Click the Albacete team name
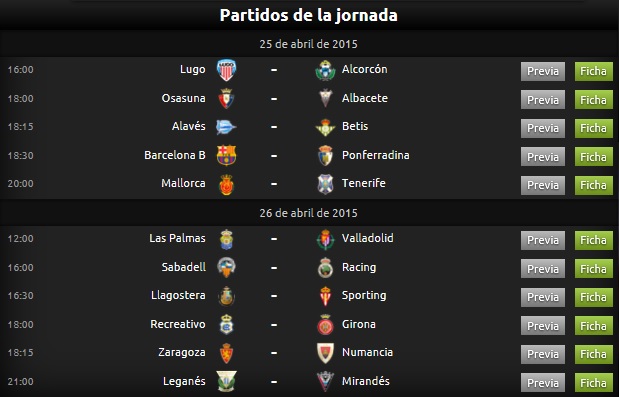Screen dimensions: 619x397 [x=365, y=98]
